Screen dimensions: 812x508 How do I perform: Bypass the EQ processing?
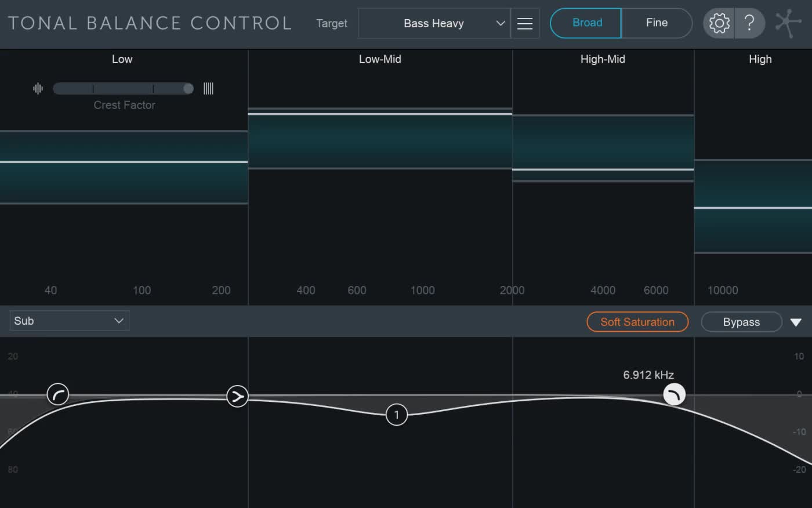741,322
